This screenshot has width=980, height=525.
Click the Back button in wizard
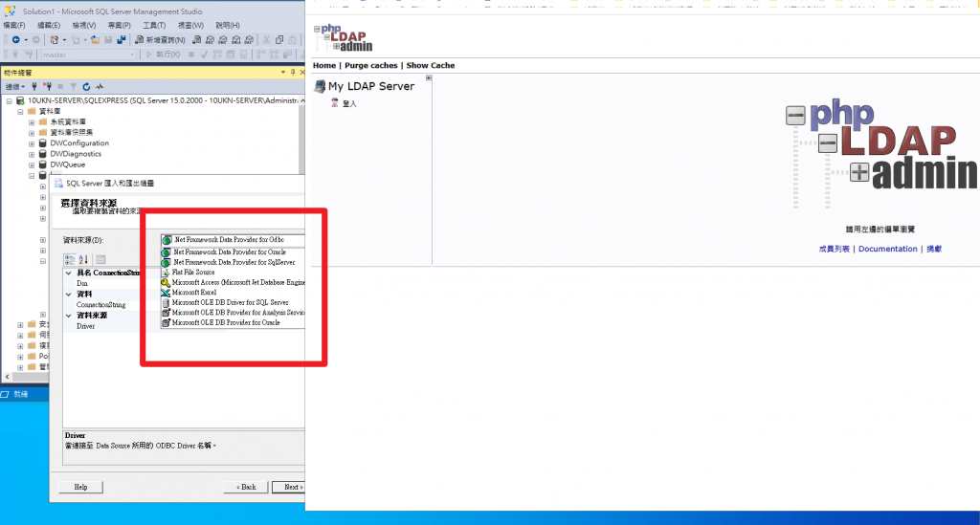tap(246, 487)
